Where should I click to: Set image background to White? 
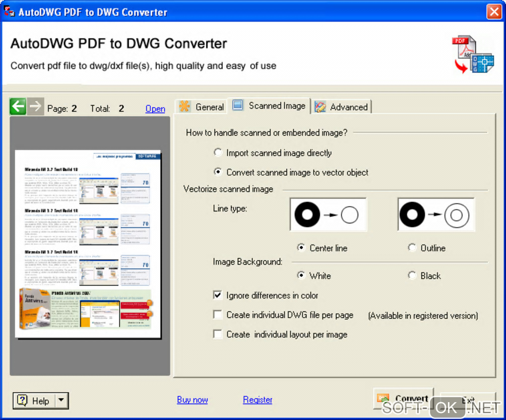tap(314, 276)
